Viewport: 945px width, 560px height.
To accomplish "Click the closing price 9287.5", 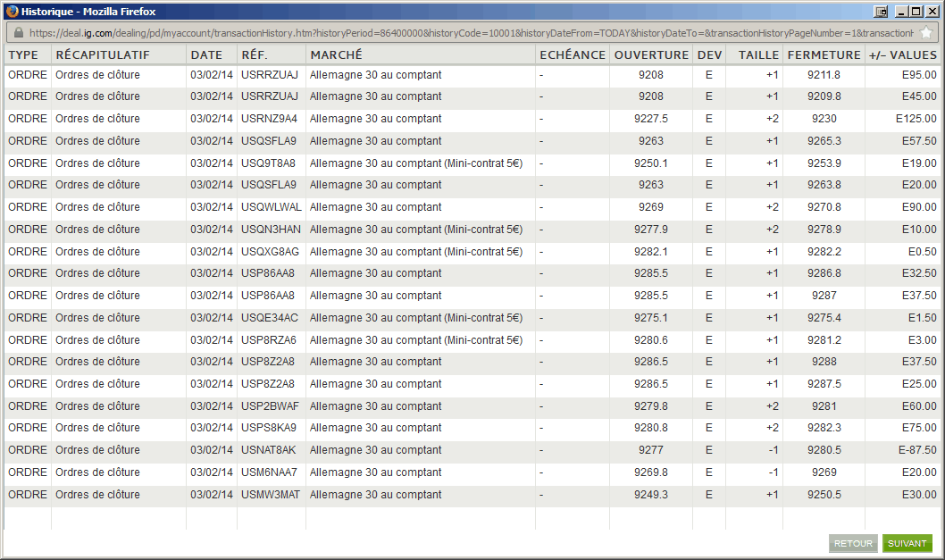I will (x=824, y=384).
